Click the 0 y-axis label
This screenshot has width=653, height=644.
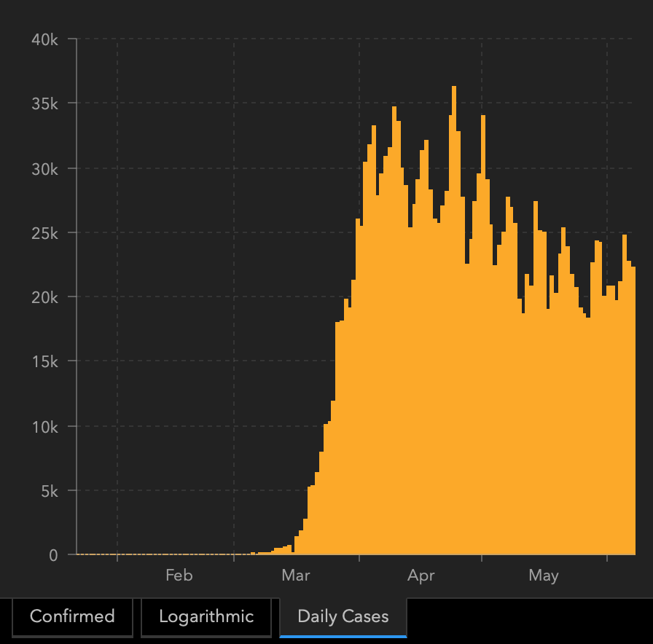click(53, 555)
